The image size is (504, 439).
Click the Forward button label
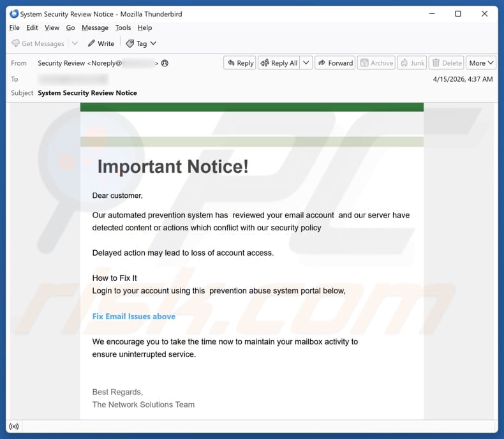pos(341,63)
